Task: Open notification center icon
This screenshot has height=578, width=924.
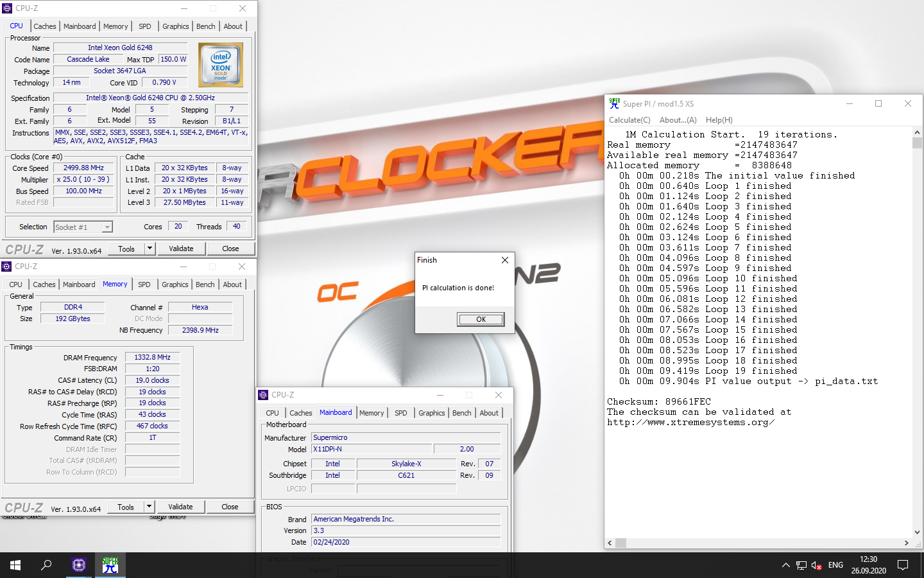Action: [x=903, y=565]
